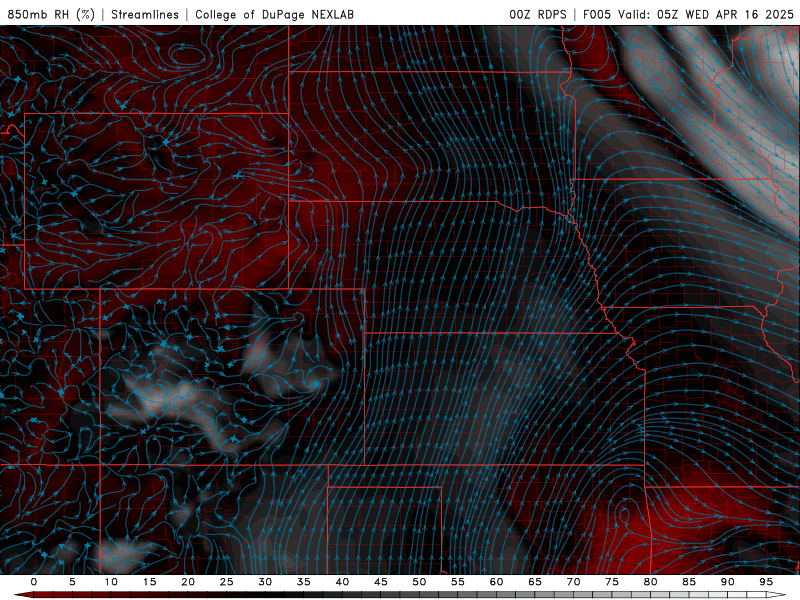Click the colorbar label "75"
This screenshot has height=600, width=800.
(x=612, y=582)
